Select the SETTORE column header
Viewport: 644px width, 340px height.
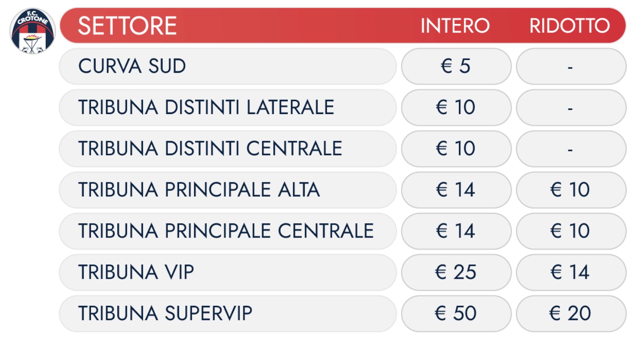[127, 26]
